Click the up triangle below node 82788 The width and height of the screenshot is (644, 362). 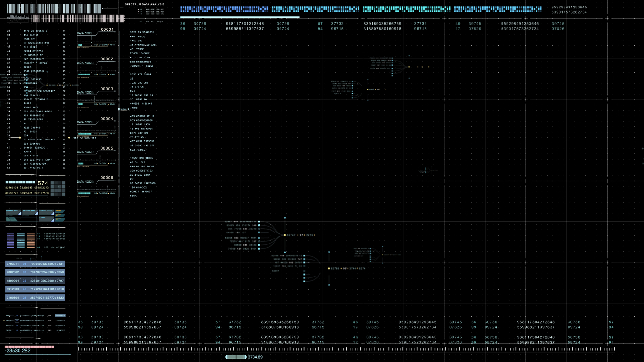329,285
